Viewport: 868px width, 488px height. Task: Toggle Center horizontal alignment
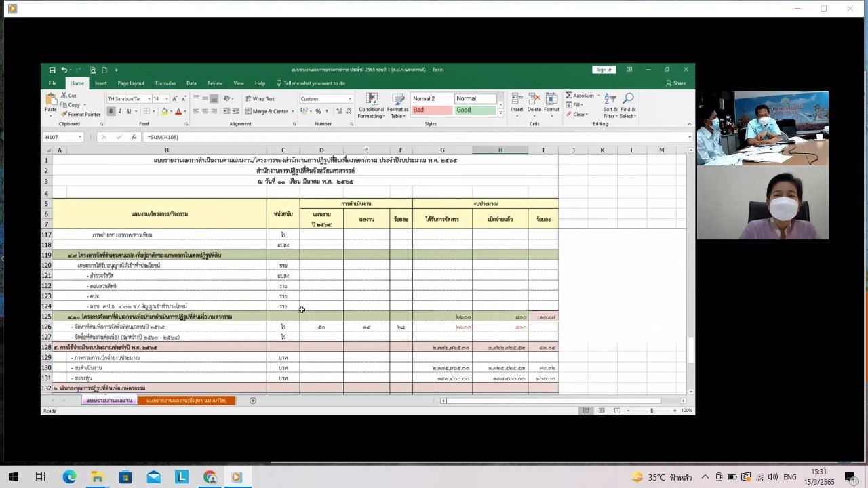point(205,111)
